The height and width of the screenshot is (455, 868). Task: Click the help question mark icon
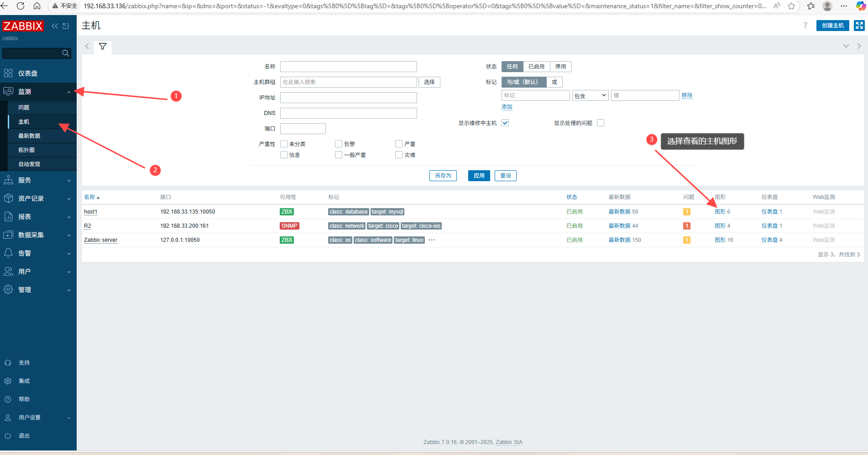click(x=805, y=26)
